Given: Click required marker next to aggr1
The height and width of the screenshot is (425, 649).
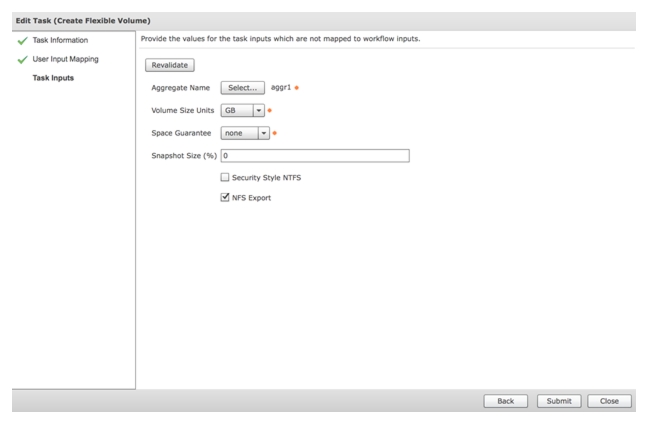Looking at the screenshot, I should tap(296, 88).
